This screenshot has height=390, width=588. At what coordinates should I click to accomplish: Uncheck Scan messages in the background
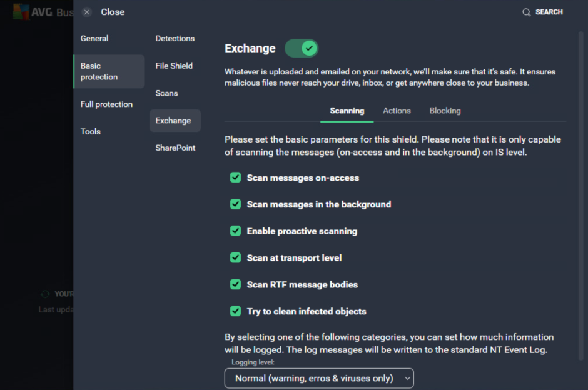235,204
